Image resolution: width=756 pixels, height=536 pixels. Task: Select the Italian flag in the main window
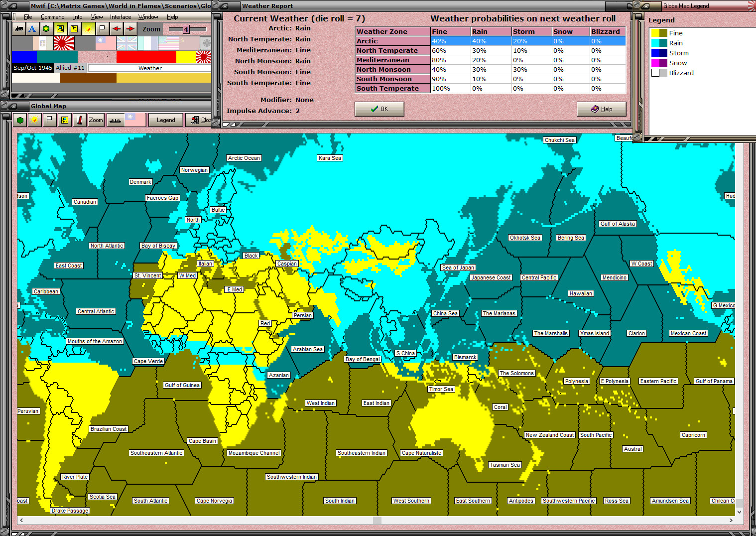[x=43, y=43]
